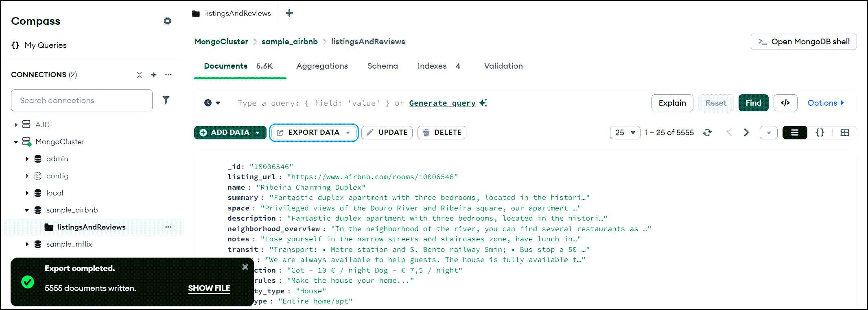
Task: Expand the admin database
Action: pos(27,159)
